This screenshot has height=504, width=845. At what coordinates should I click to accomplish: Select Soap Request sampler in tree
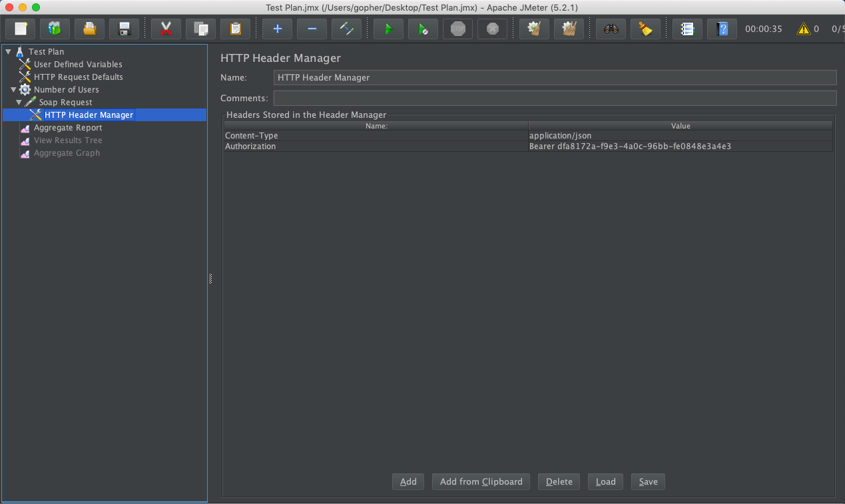point(66,102)
